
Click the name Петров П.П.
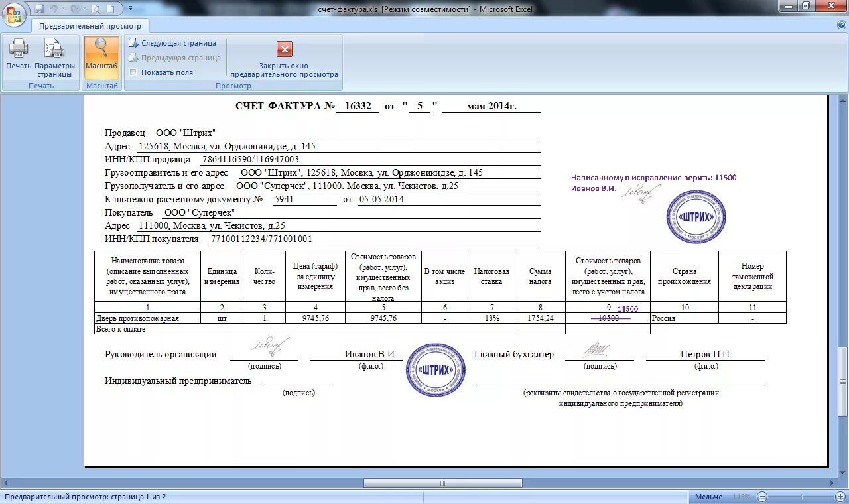706,354
